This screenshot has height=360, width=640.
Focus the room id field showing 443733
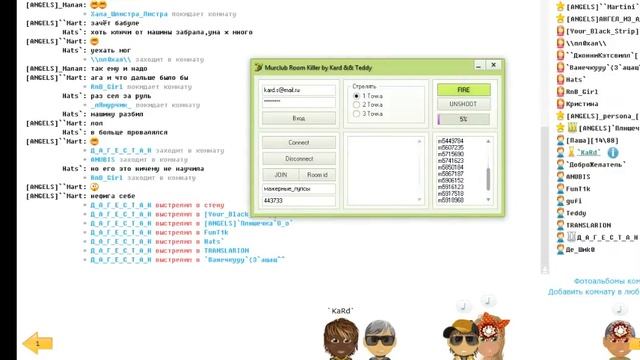299,201
